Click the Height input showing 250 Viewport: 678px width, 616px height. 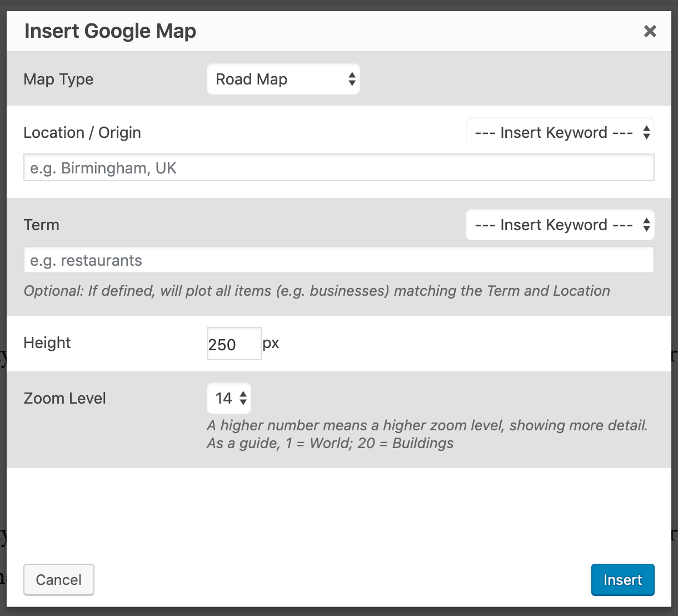tap(234, 344)
